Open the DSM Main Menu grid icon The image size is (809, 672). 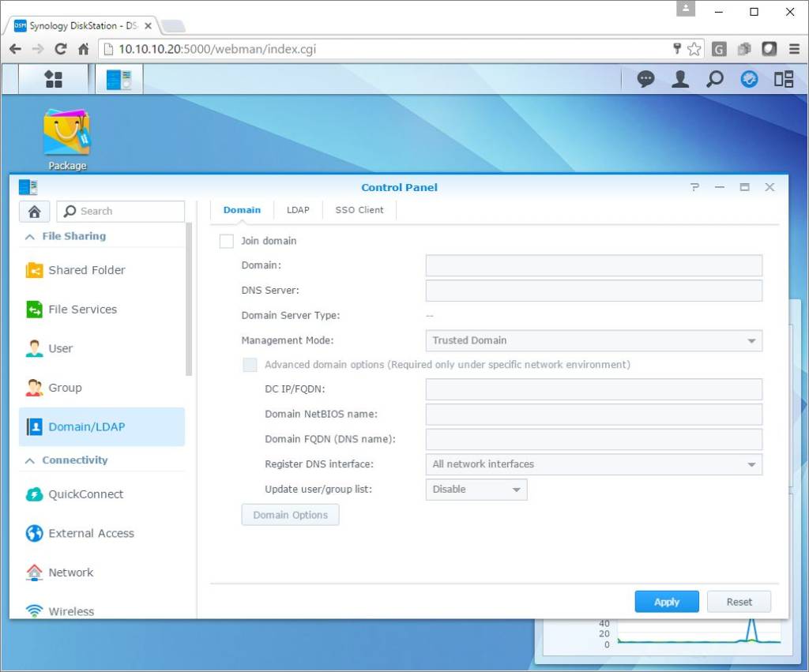(x=53, y=79)
